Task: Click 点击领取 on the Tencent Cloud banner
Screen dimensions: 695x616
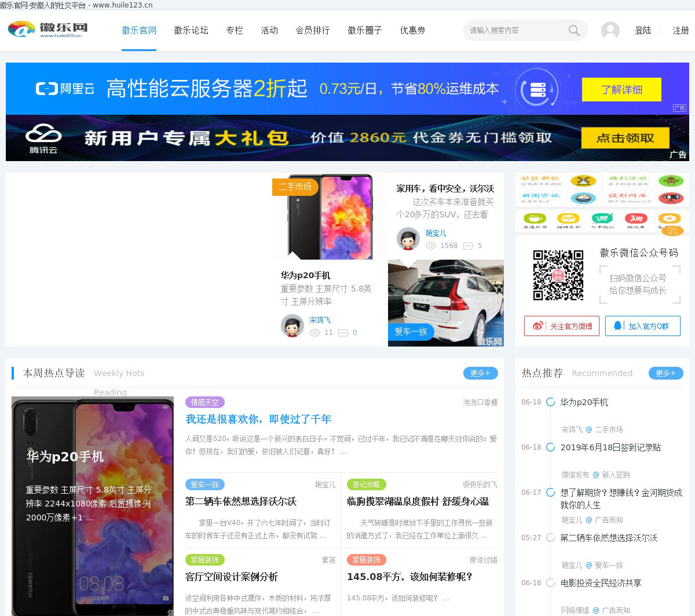Action: (625, 138)
